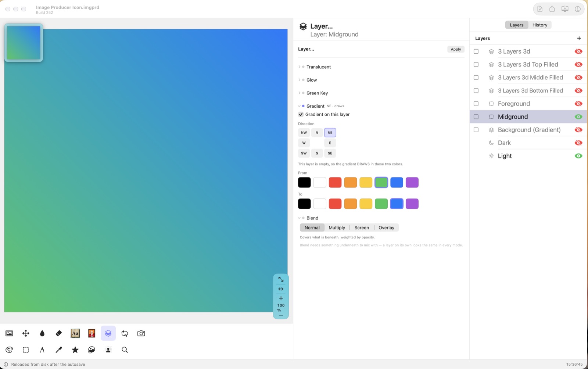
Task: Set gradient direction to SW
Action: (x=304, y=153)
